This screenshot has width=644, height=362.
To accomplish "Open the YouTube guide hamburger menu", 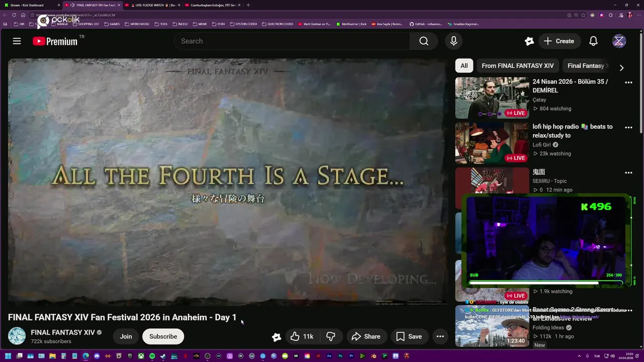I will [17, 41].
